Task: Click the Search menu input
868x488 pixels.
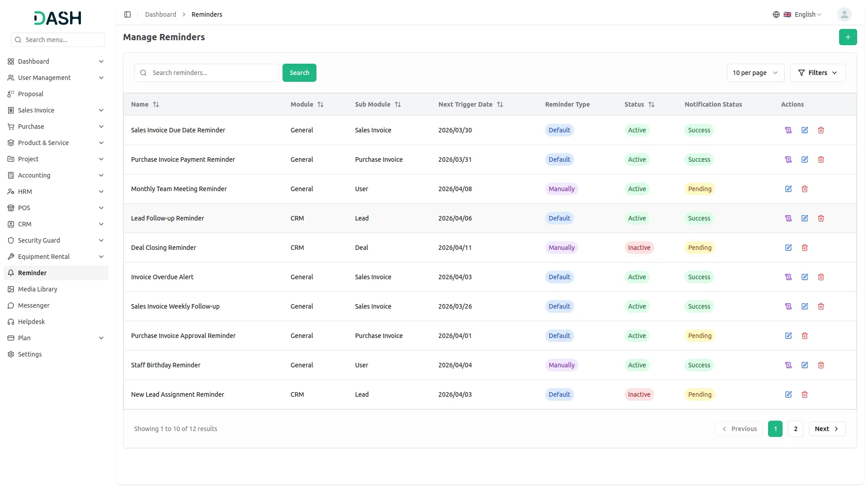Action: coord(58,40)
